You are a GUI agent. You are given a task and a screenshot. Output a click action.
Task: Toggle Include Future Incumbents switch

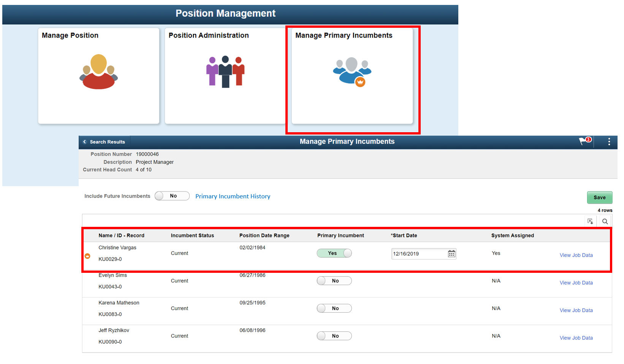click(172, 196)
